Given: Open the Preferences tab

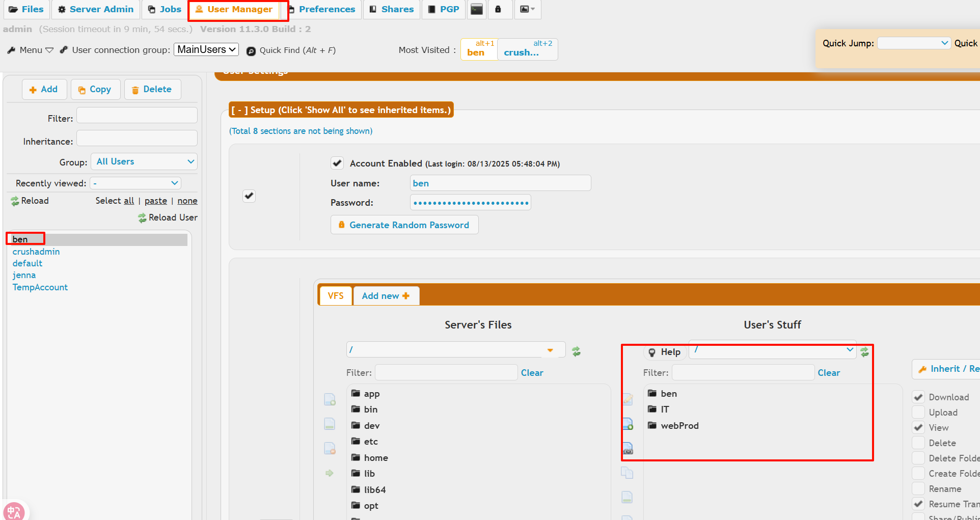Looking at the screenshot, I should point(321,9).
